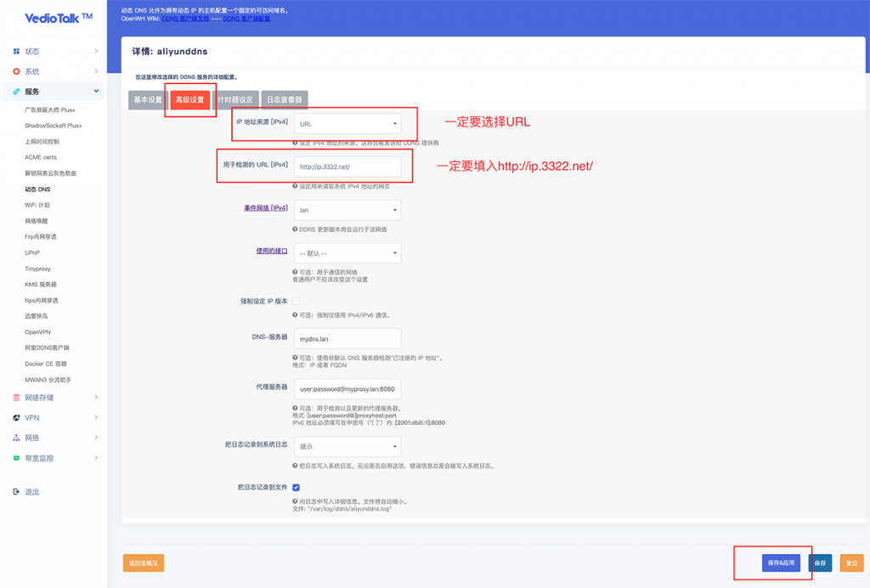The image size is (870, 588).
Task: Click the 用于检测的 URL input field
Action: [x=347, y=167]
